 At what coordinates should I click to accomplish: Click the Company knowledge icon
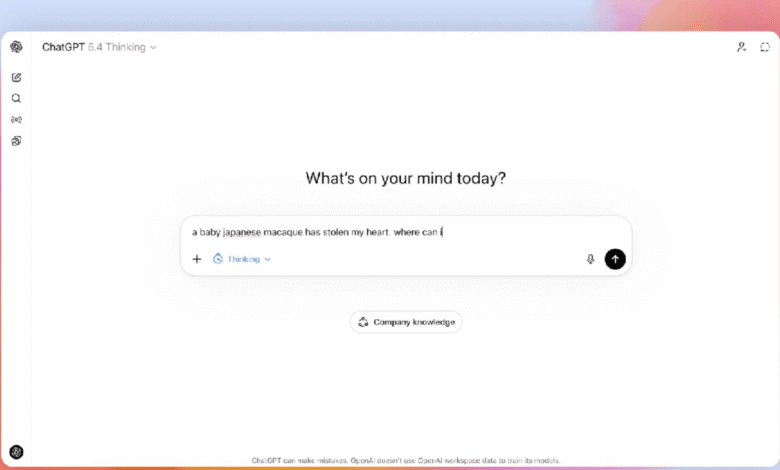click(362, 322)
